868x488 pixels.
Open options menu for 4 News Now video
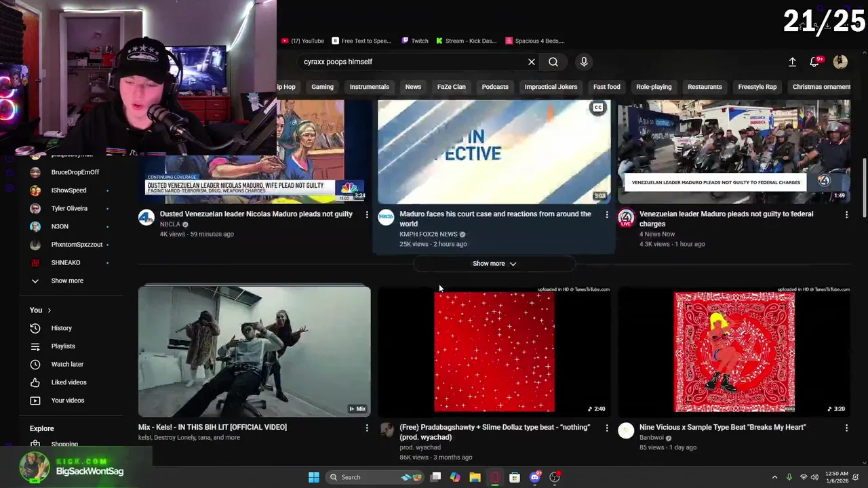point(846,215)
